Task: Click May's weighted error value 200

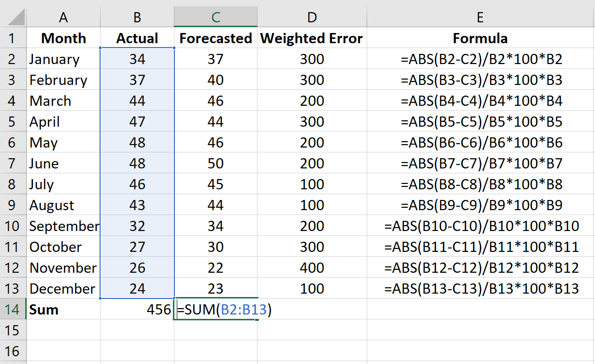Action: tap(311, 142)
